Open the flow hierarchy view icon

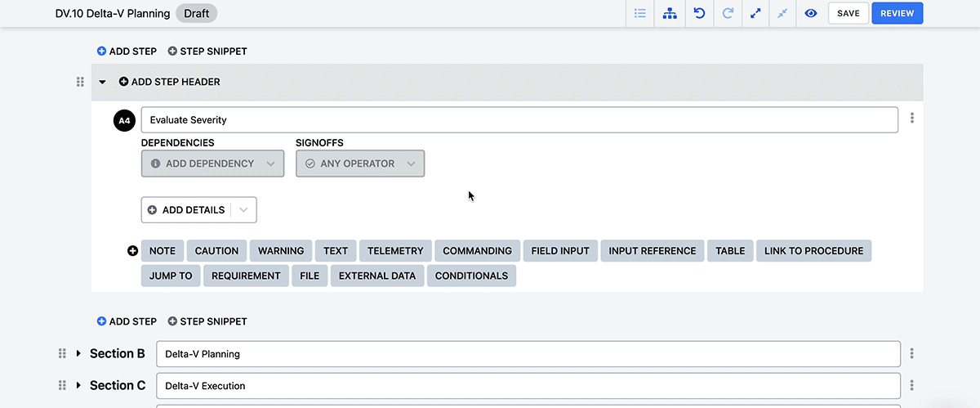click(669, 14)
